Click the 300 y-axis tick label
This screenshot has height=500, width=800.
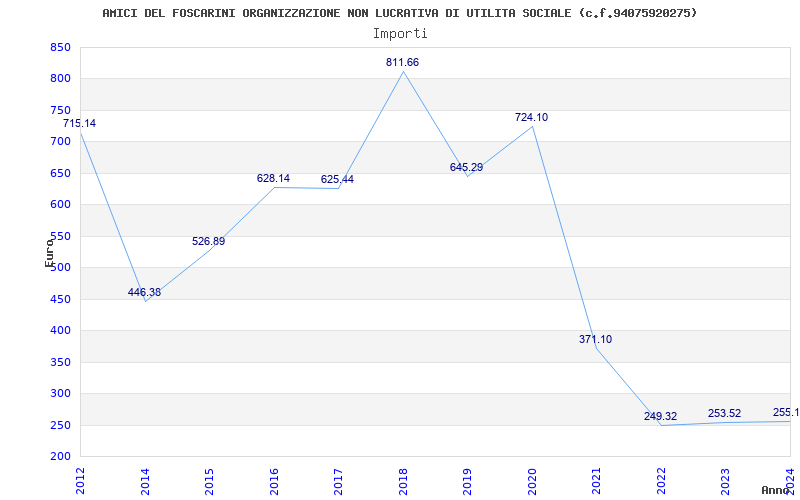point(60,394)
